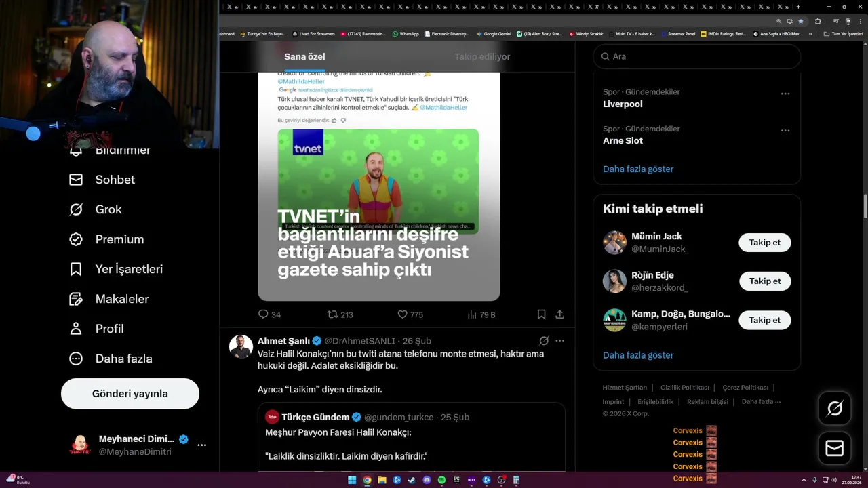The width and height of the screenshot is (868, 488).
Task: Open Chrome extensions puzzle icon
Action: 817,21
